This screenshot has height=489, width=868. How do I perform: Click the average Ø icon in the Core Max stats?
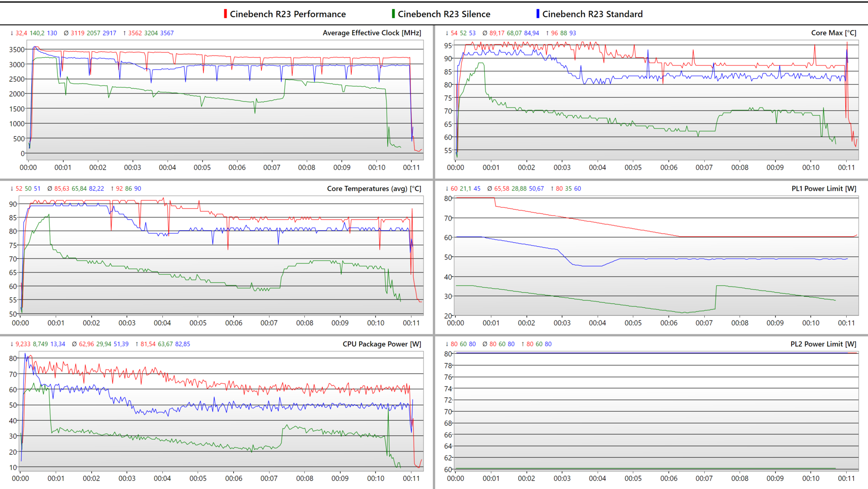[x=485, y=33]
